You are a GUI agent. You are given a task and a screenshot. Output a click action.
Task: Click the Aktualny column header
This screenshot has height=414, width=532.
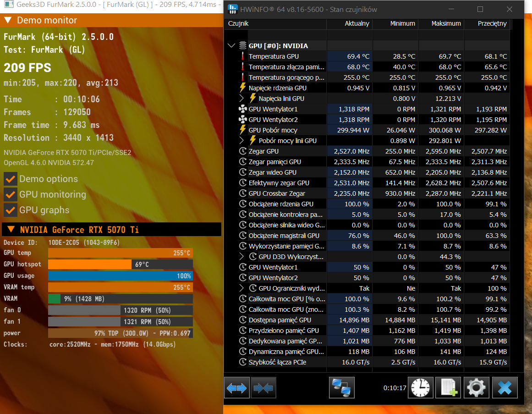pos(350,23)
